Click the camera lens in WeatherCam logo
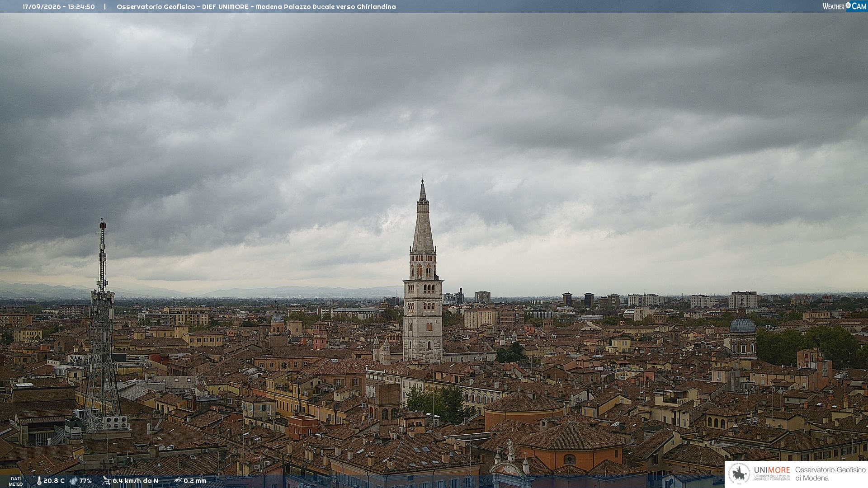 pyautogui.click(x=848, y=5)
